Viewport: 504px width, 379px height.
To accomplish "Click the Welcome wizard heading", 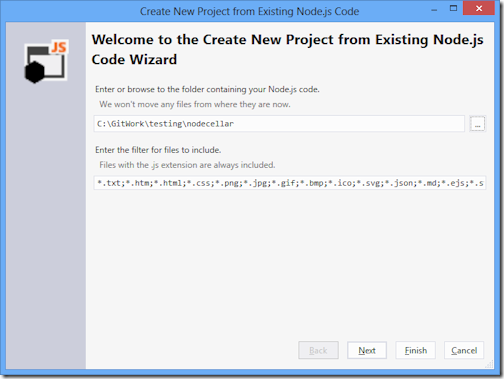I will pos(287,49).
